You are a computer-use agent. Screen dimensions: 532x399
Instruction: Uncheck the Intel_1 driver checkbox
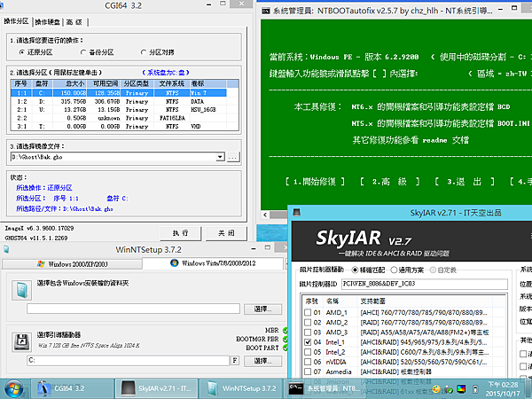(308, 342)
